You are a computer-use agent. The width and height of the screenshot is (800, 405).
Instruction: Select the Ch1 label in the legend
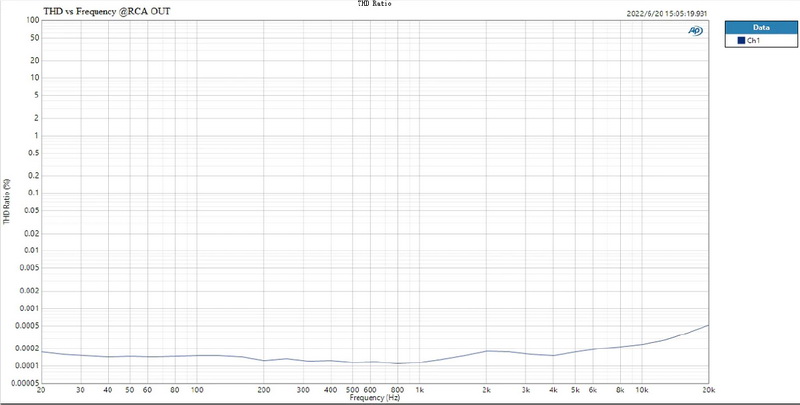tap(754, 40)
